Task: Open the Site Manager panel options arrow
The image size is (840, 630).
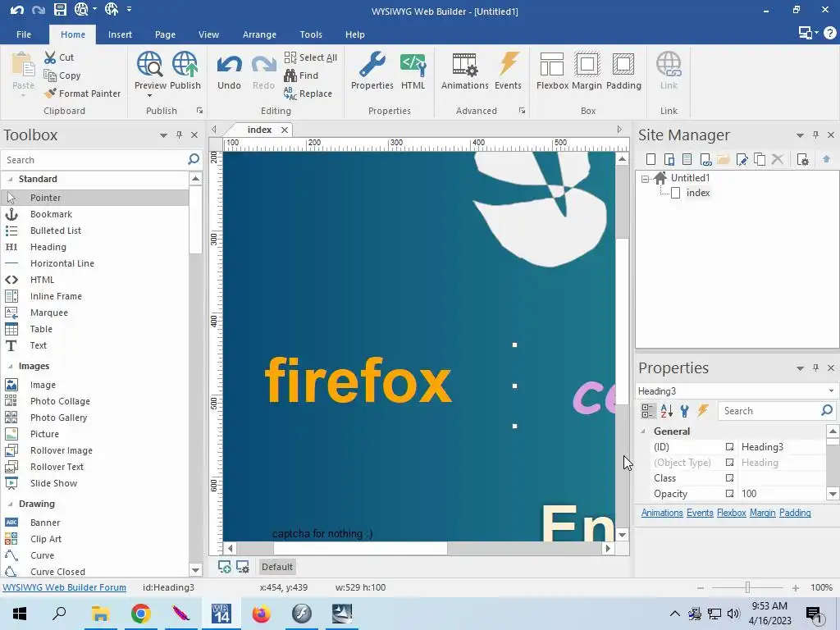Action: coord(800,135)
